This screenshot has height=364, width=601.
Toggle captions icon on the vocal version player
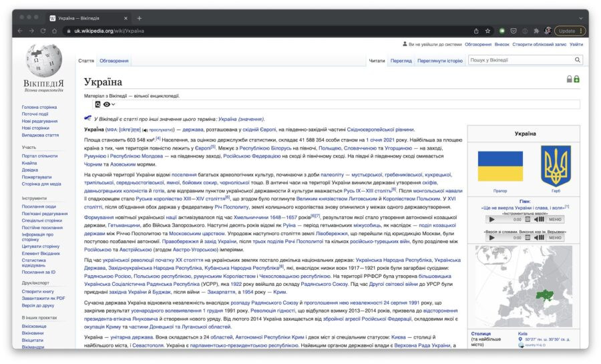coord(528,238)
